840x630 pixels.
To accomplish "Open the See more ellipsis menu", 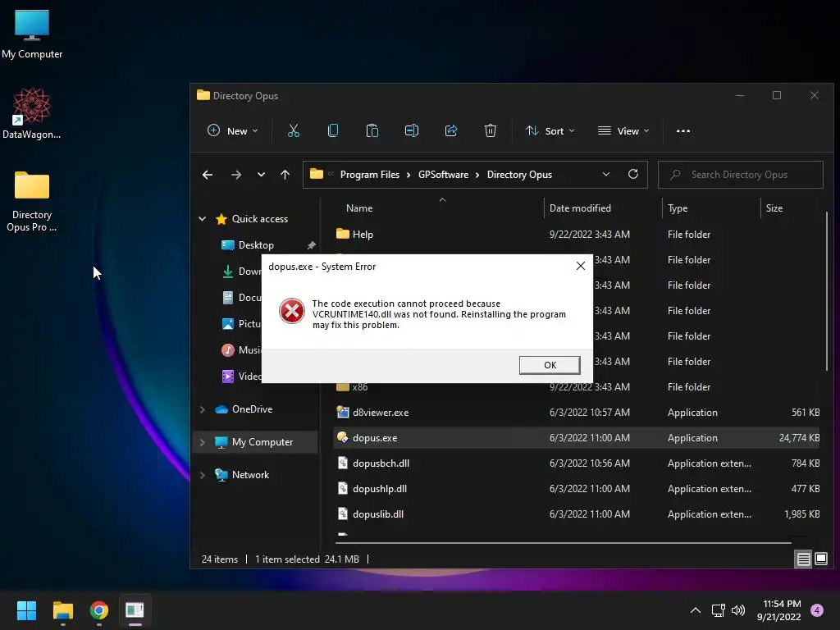I will (x=683, y=130).
